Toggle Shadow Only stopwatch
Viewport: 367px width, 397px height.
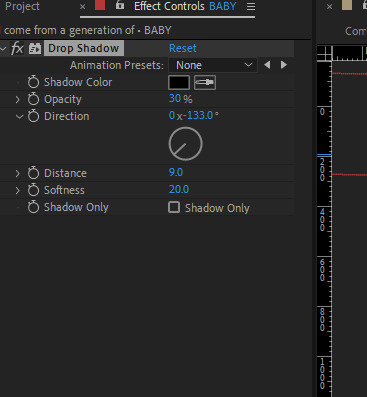click(33, 207)
